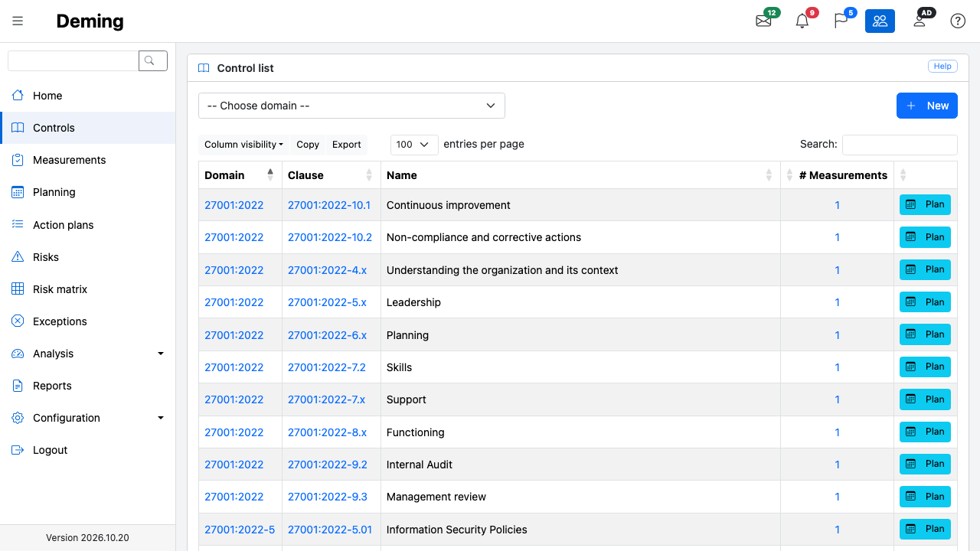Sort the table by Clause column
This screenshot has height=551, width=980.
[331, 175]
